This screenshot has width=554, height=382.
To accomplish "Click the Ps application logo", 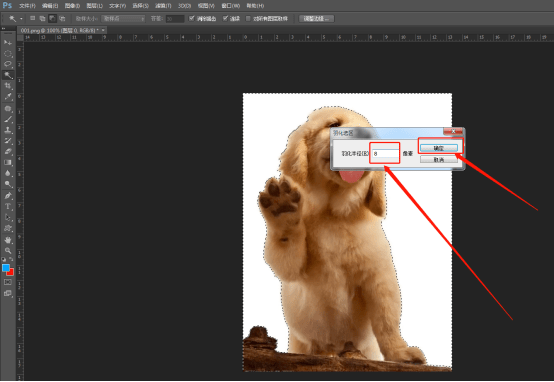I will click(7, 5).
